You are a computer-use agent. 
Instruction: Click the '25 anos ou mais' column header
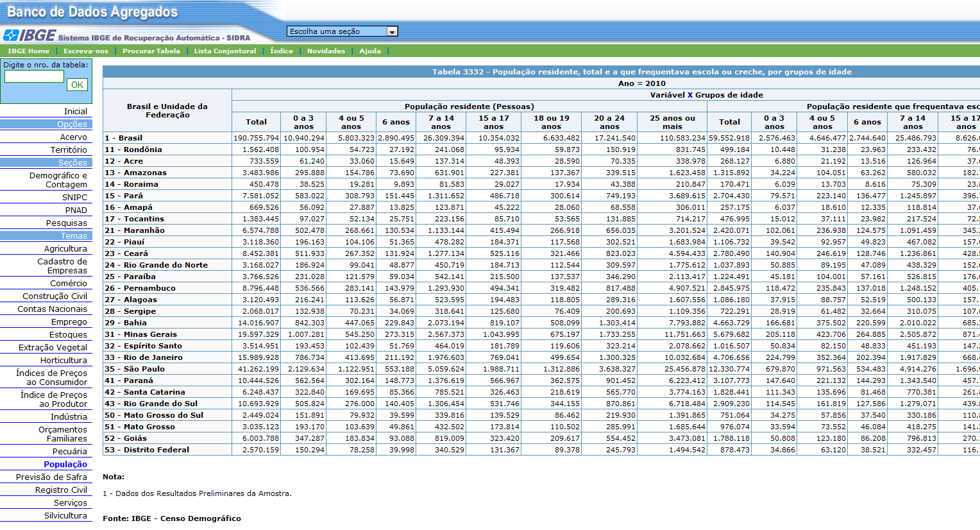point(672,122)
